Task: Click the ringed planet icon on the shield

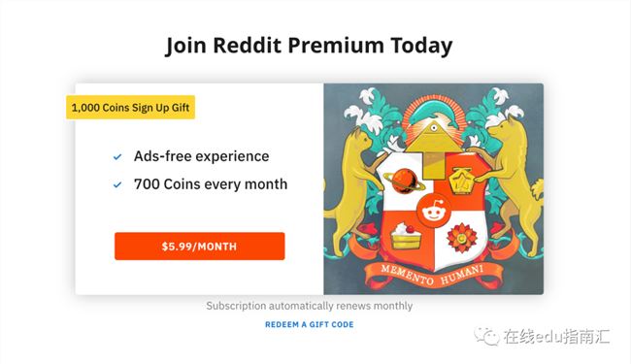Action: coord(404,181)
